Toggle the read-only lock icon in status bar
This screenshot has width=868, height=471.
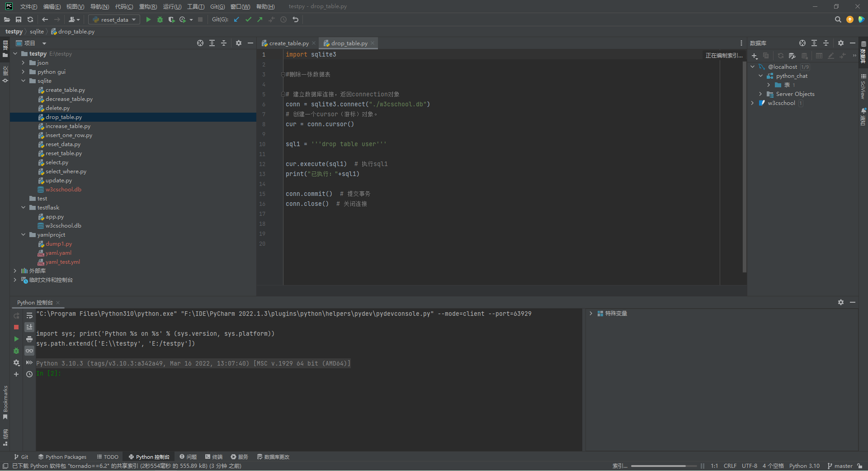(x=859, y=466)
